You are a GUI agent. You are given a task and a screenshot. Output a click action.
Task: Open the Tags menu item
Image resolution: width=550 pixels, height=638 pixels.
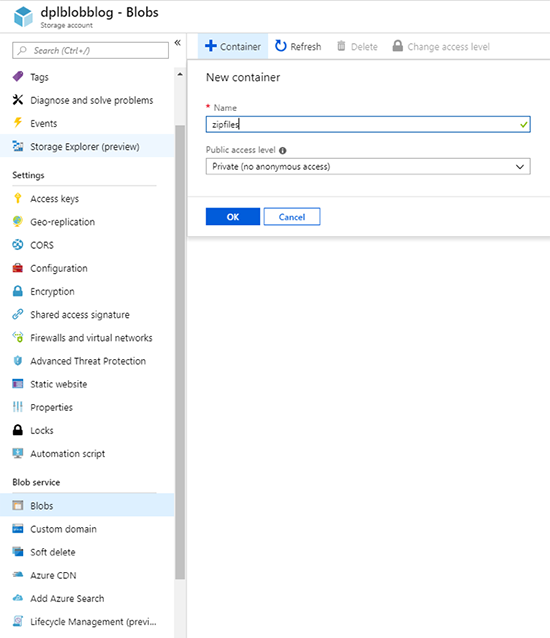(x=39, y=77)
